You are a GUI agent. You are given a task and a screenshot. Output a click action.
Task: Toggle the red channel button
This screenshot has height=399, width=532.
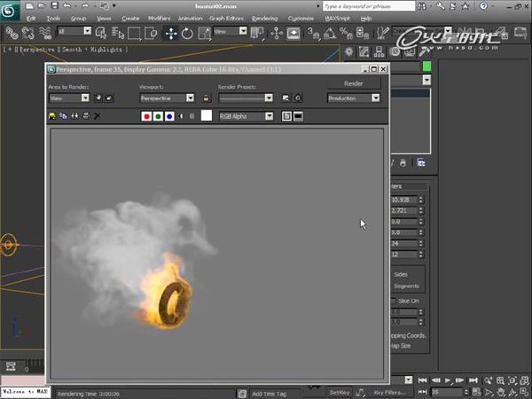(146, 116)
